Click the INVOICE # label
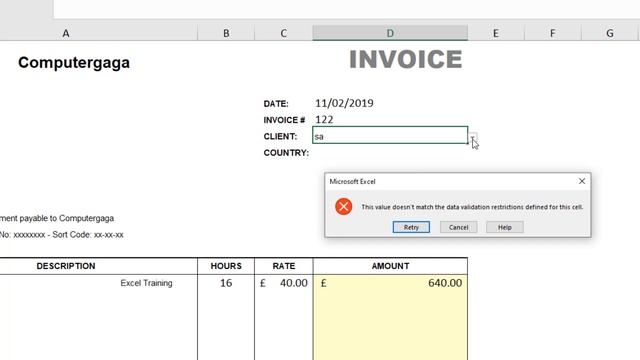This screenshot has width=640, height=360. tap(284, 120)
